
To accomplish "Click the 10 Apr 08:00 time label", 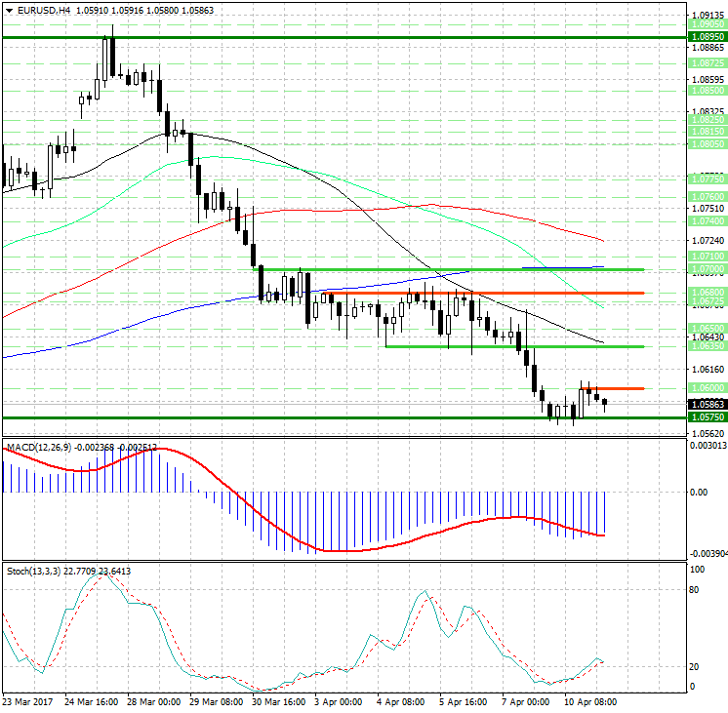I will click(x=590, y=701).
